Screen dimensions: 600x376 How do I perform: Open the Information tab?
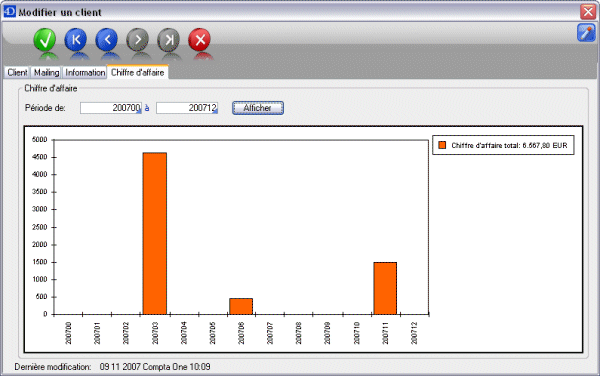[85, 72]
